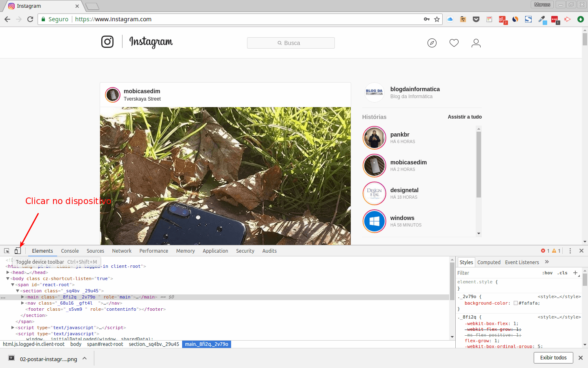Click the red error count indicator
Viewport: 588px width, 368px height.
545,251
